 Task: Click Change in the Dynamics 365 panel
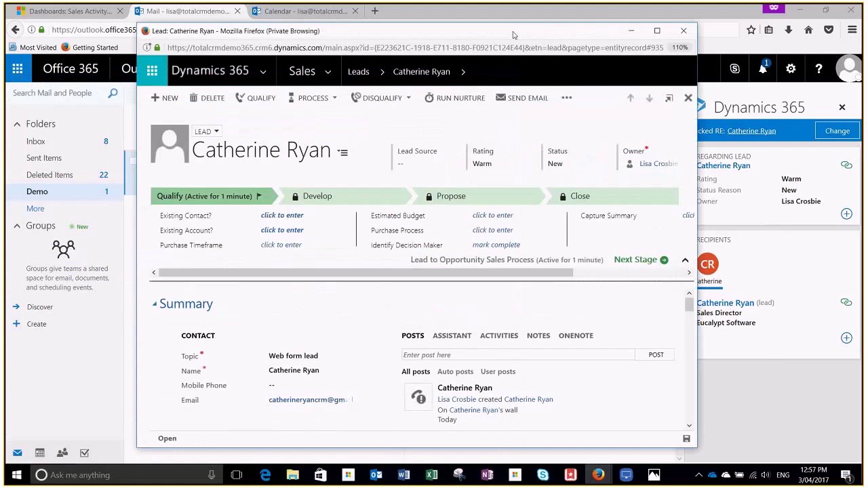(x=837, y=131)
